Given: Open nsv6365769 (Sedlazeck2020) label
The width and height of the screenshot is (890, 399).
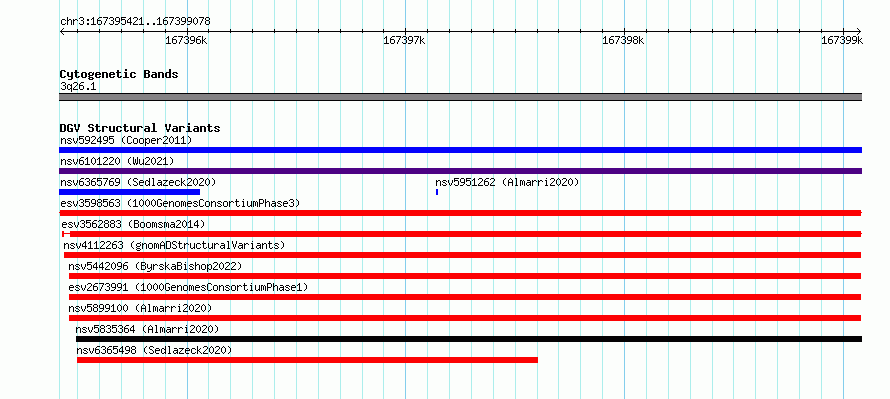Looking at the screenshot, I should pyautogui.click(x=138, y=182).
